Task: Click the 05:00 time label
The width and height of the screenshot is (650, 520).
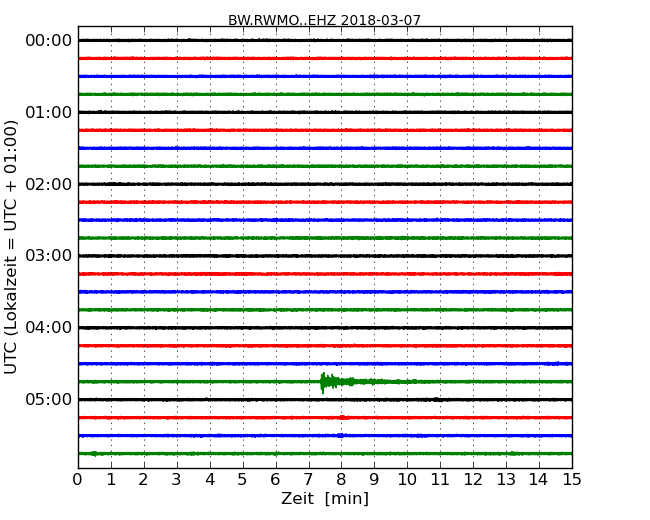Action: [x=49, y=399]
